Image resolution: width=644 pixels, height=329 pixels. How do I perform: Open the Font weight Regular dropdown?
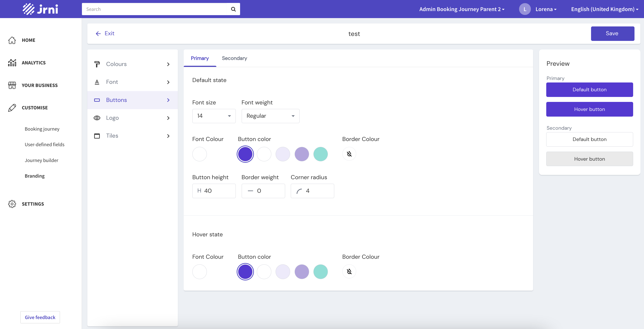[x=270, y=116]
